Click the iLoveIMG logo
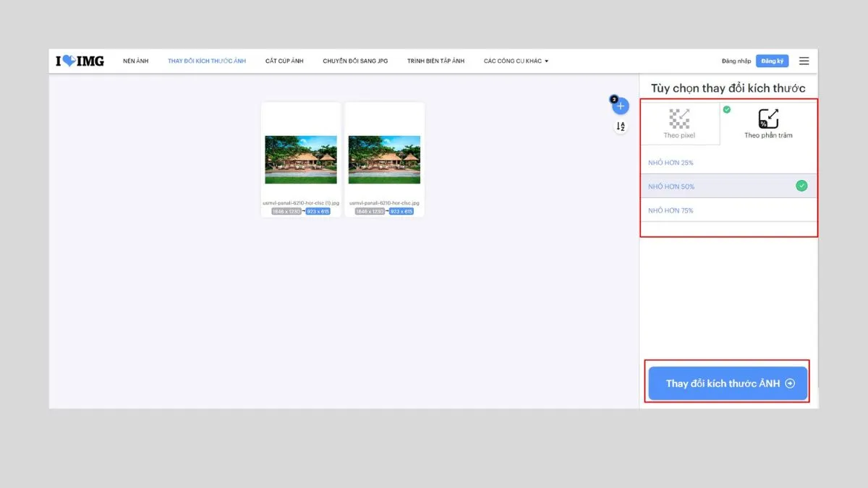The height and width of the screenshot is (488, 868). pyautogui.click(x=80, y=61)
